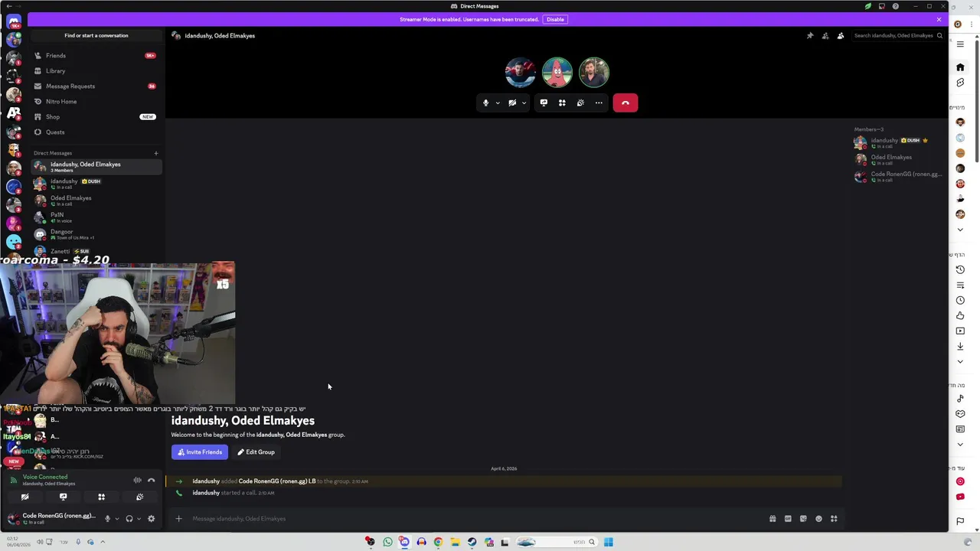Go to Friends
980x551 pixels.
pos(96,55)
